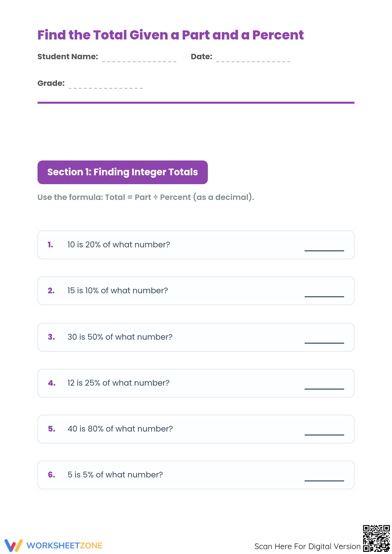Viewport: 392px width, 554px height.
Task: Click the Scan Here For Digital Version text
Action: pyautogui.click(x=308, y=546)
